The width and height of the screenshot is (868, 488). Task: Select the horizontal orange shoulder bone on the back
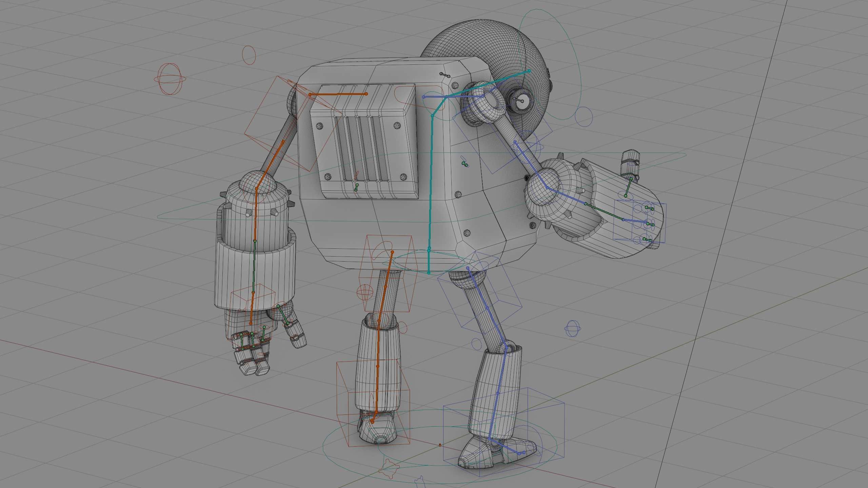[x=338, y=94]
